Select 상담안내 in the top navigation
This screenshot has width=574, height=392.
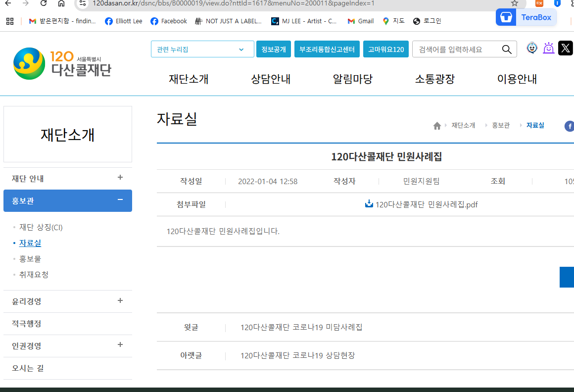pyautogui.click(x=270, y=79)
